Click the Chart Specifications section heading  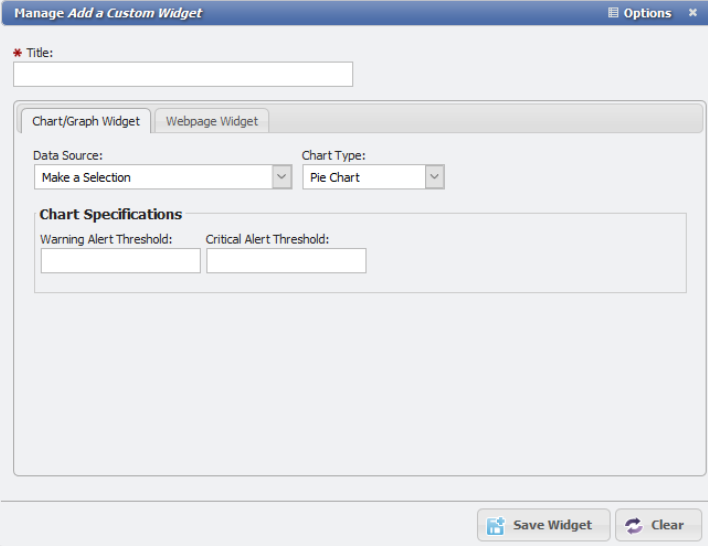click(111, 214)
